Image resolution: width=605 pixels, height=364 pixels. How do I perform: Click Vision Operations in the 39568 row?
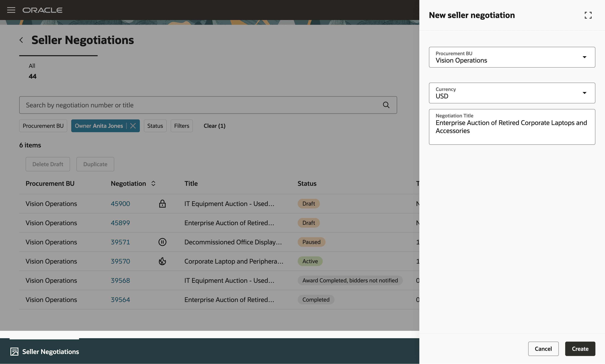51,280
